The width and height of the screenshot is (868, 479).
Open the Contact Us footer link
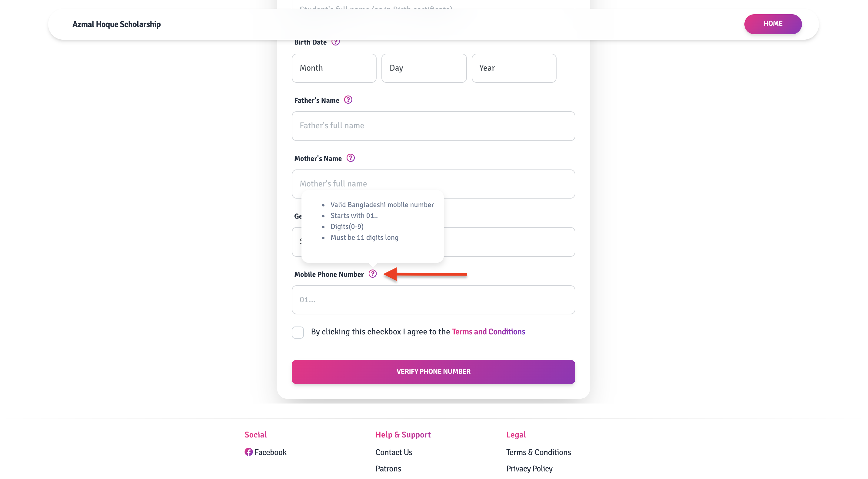(394, 452)
